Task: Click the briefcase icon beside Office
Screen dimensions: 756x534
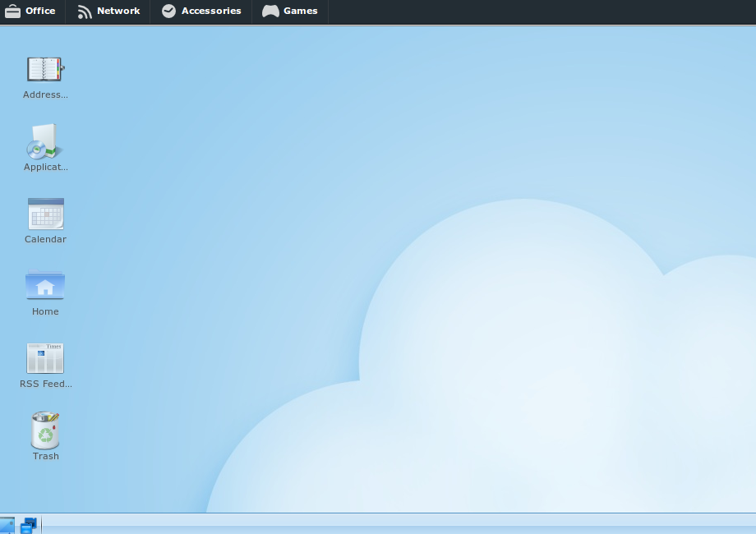Action: point(12,11)
